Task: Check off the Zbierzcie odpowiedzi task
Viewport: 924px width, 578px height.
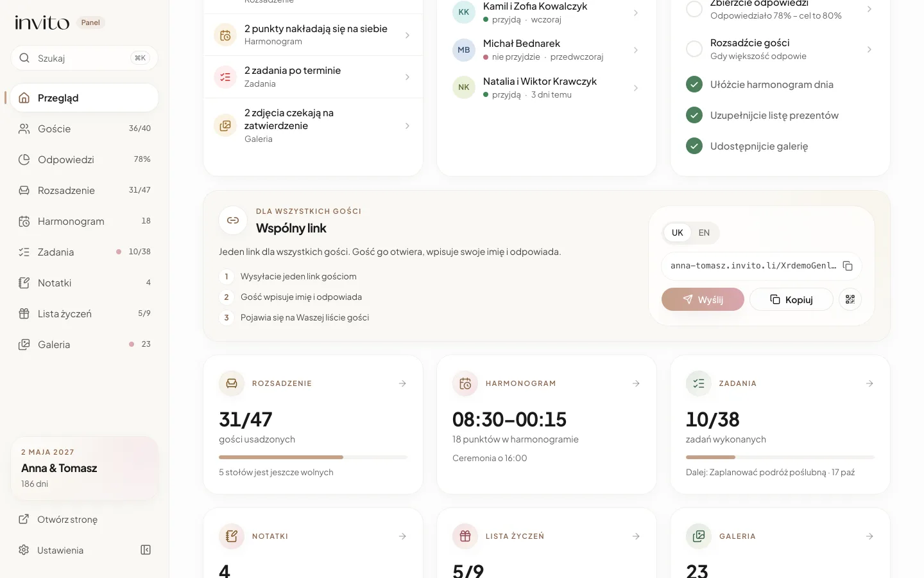Action: point(694,9)
